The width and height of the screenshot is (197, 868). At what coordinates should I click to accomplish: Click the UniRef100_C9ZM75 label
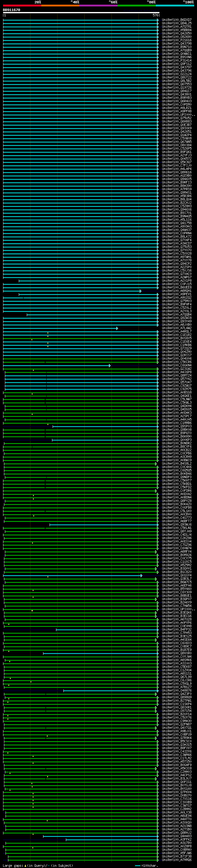[177, 389]
